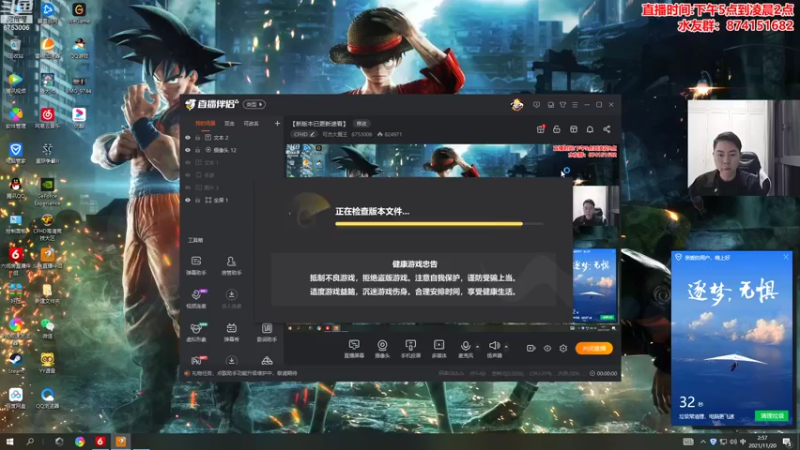Open the GeForce Experience desktop icon

(x=47, y=191)
